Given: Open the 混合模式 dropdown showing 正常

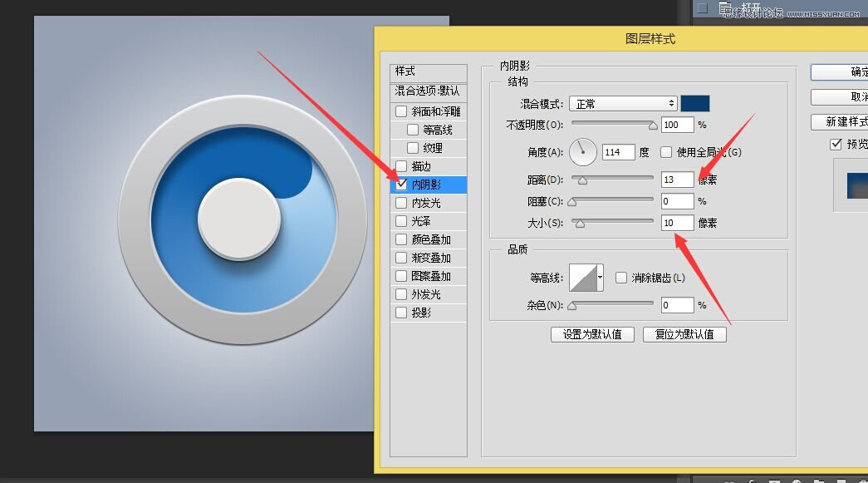Looking at the screenshot, I should pos(623,104).
